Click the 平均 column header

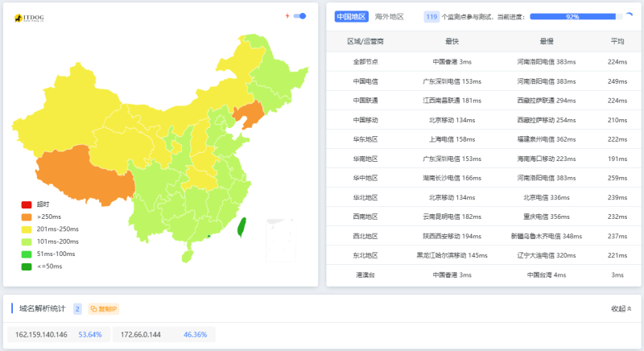pos(617,42)
